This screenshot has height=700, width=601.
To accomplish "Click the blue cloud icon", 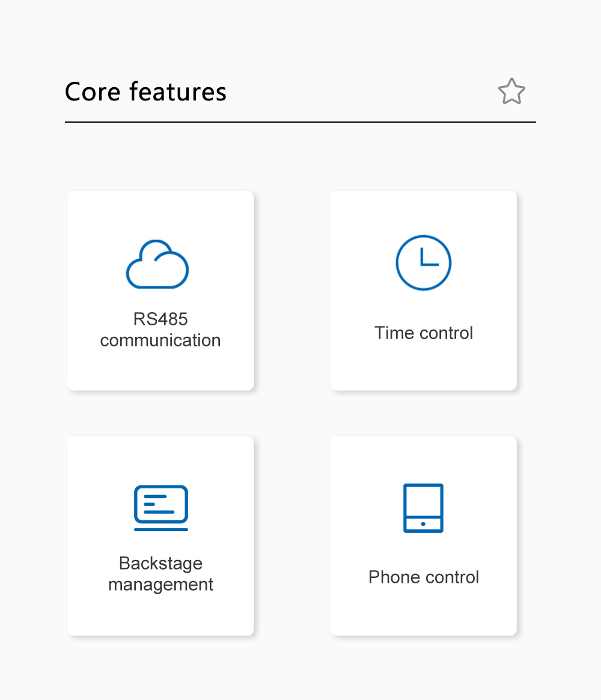I will (157, 265).
